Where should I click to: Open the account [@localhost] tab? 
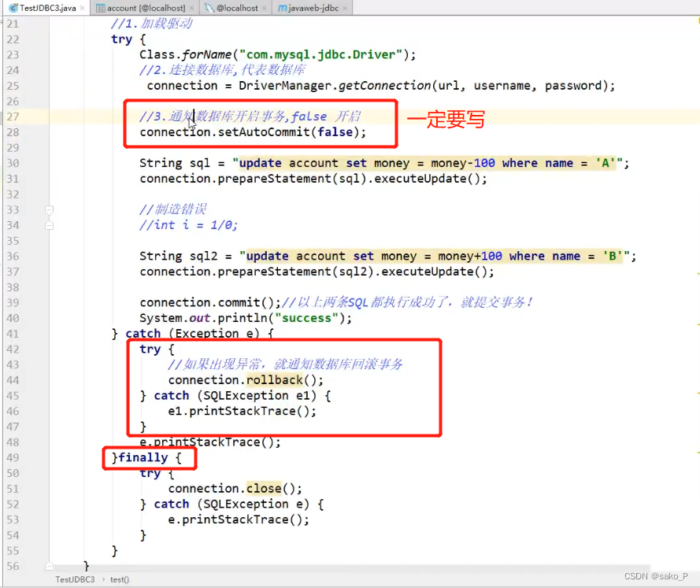click(146, 8)
